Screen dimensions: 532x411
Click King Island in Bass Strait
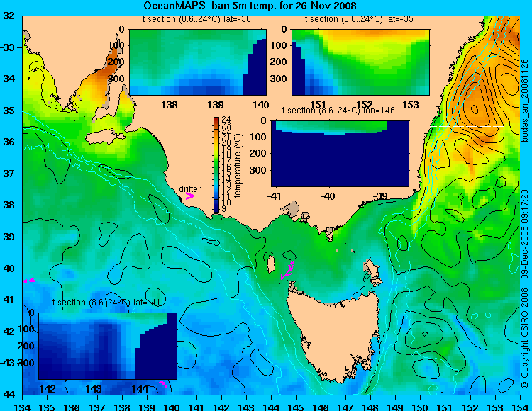pos(270,264)
